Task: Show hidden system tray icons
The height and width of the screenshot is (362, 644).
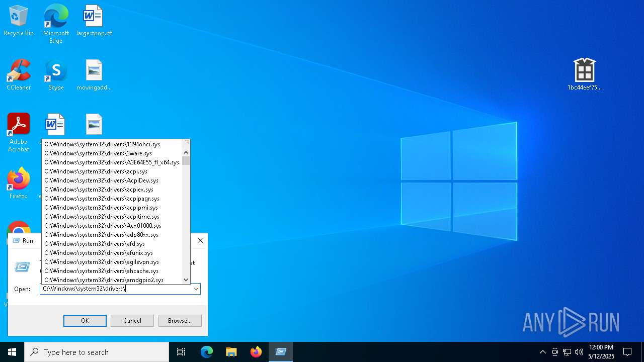Action: tap(542, 352)
